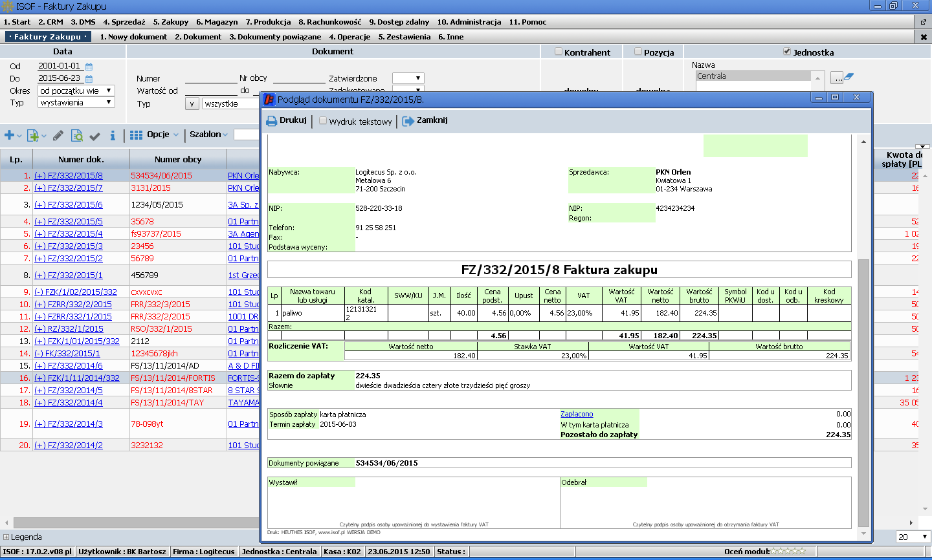
Task: Click the Drukuj button label
Action: (293, 120)
